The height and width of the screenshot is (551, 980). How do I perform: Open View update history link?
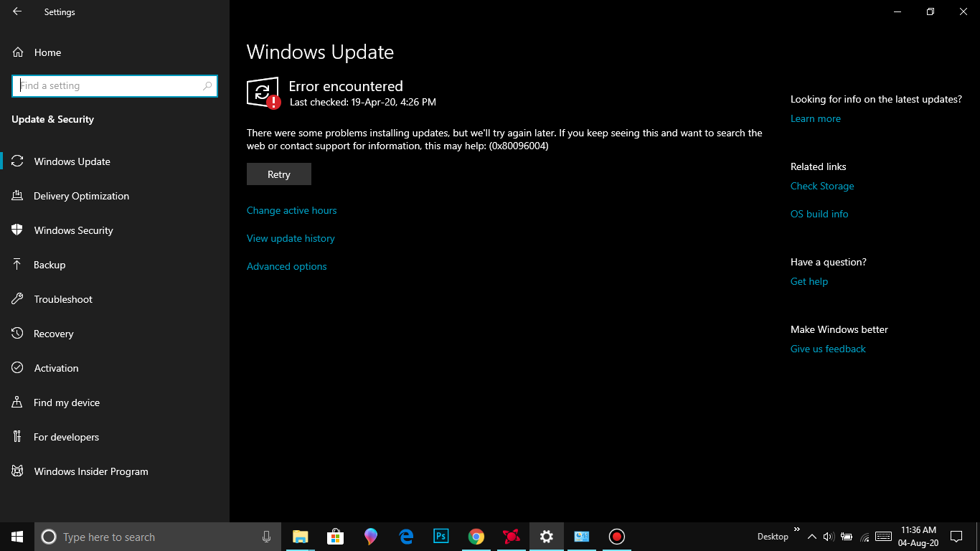click(291, 238)
